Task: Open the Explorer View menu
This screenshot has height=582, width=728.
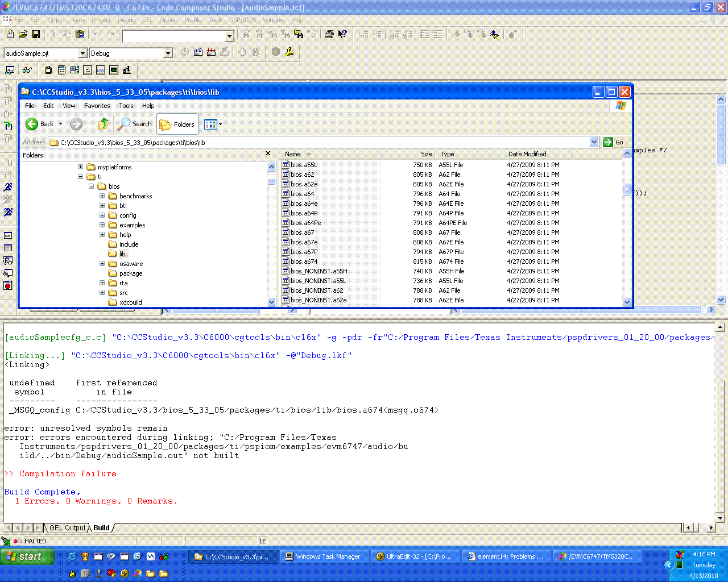Action: [x=69, y=106]
